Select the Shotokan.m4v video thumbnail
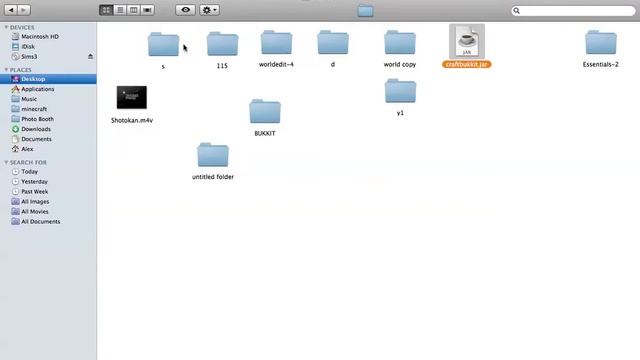Screen dimensions: 640x360 coord(132,97)
